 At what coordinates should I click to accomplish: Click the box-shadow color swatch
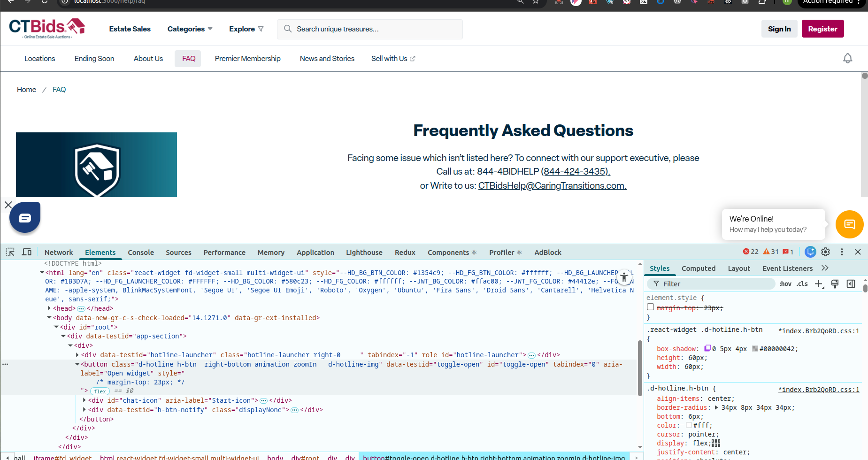tap(755, 349)
